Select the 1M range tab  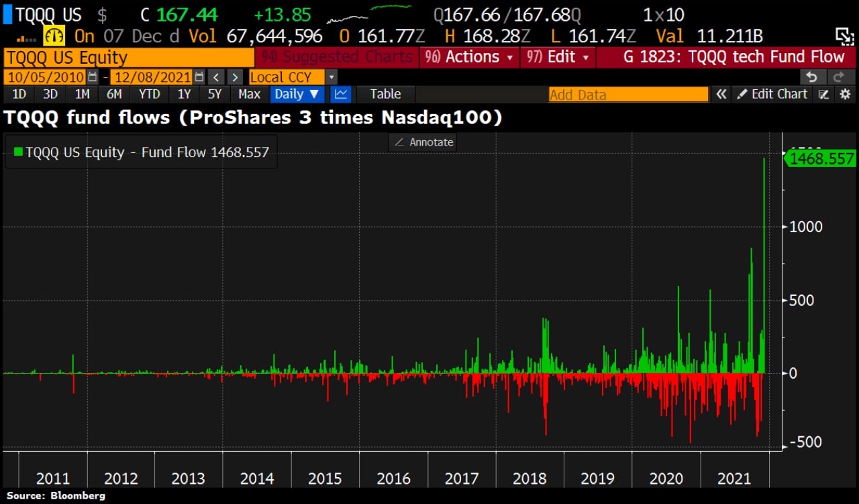click(82, 94)
